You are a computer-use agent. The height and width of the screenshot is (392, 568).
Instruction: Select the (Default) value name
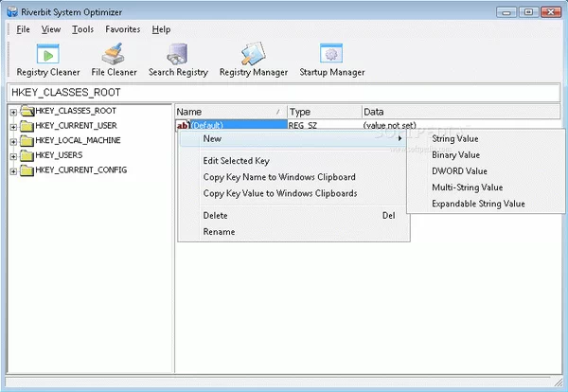pyautogui.click(x=206, y=125)
